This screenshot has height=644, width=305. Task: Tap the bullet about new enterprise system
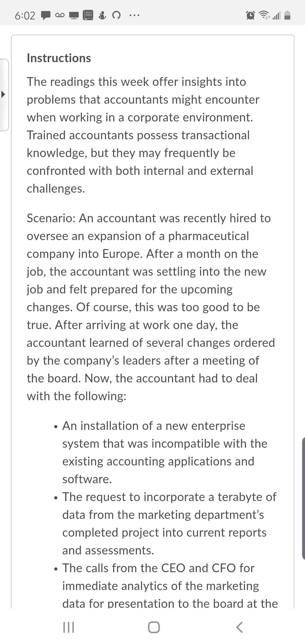(x=165, y=452)
